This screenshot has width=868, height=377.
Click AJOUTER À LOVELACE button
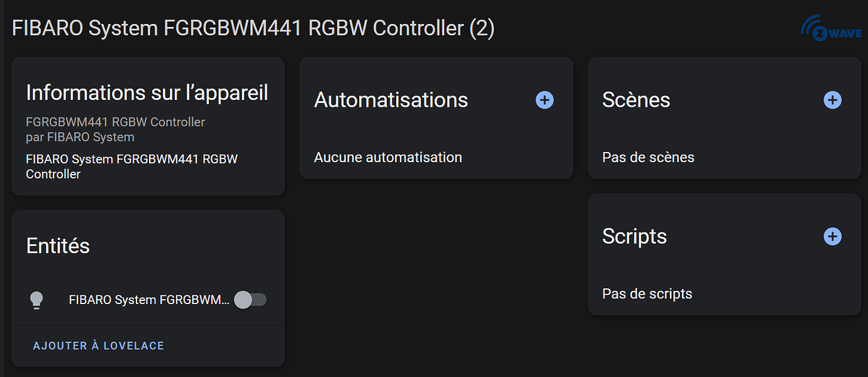(x=99, y=346)
